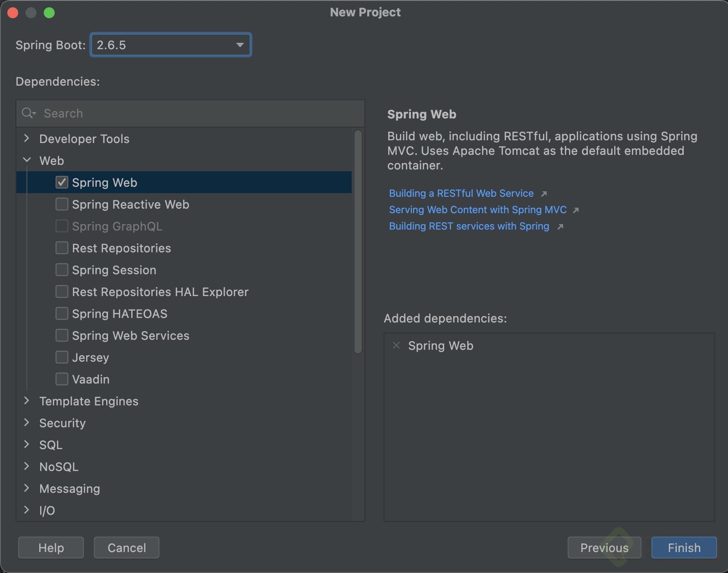The image size is (728, 573).
Task: Open Building a RESTful Web Service link
Action: (x=461, y=193)
